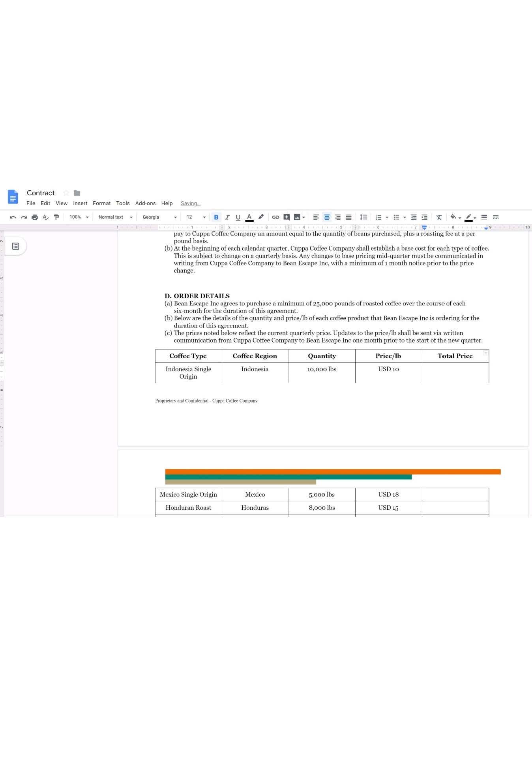Click the D. ORDER DETAILS heading

pos(197,296)
